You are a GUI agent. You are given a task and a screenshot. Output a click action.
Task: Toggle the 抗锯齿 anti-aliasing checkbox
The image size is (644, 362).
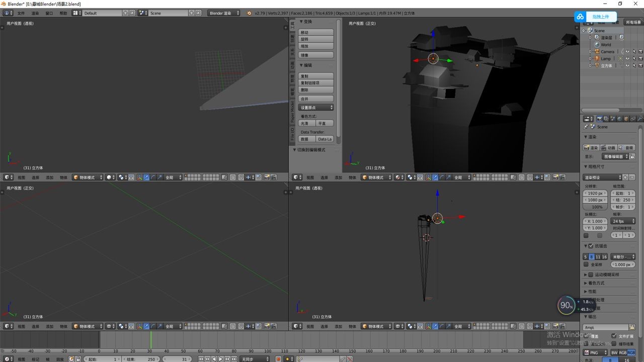[x=591, y=246]
